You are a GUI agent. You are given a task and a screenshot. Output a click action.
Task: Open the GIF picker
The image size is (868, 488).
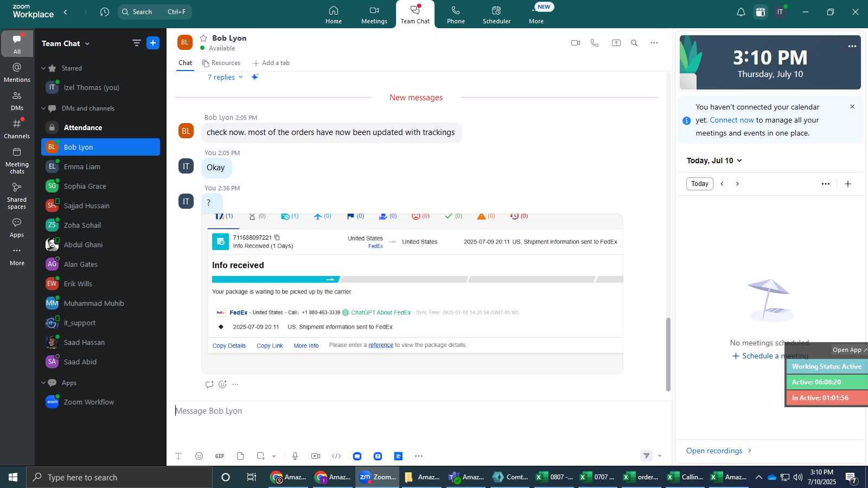(220, 456)
